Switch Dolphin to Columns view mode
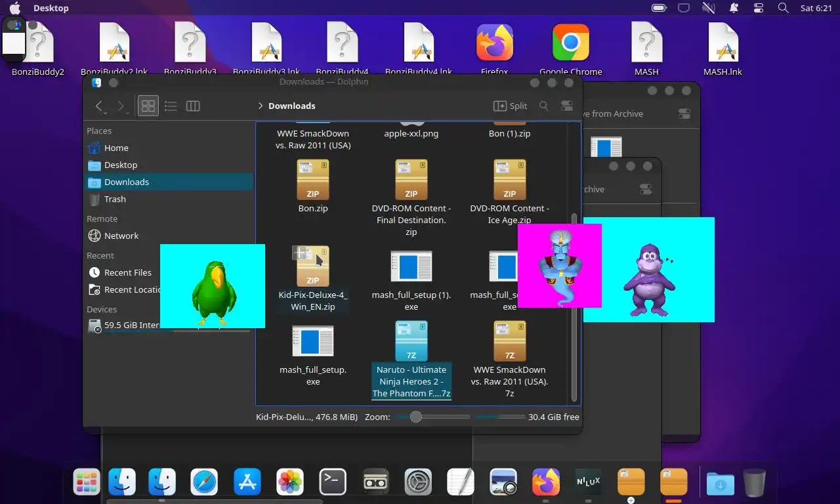Screen dimensions: 840x504 tap(193, 106)
